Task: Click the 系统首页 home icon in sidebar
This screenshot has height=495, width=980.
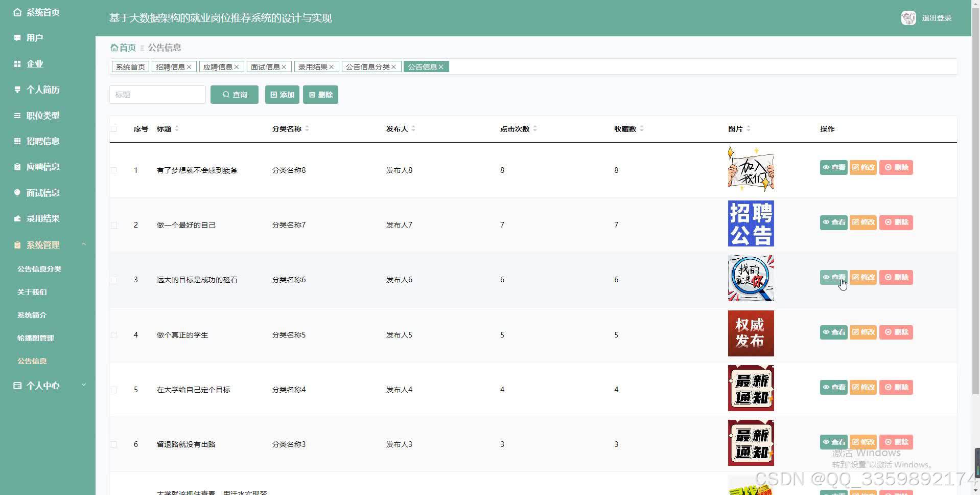Action: pos(17,12)
